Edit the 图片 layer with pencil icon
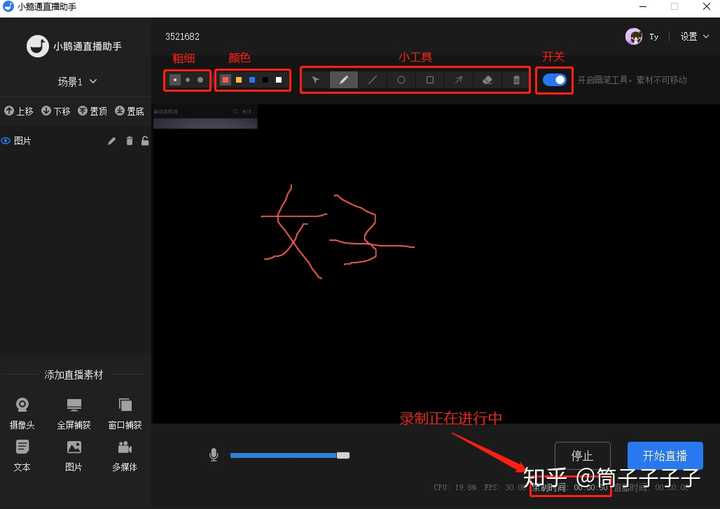Viewport: 720px width, 509px height. (112, 141)
